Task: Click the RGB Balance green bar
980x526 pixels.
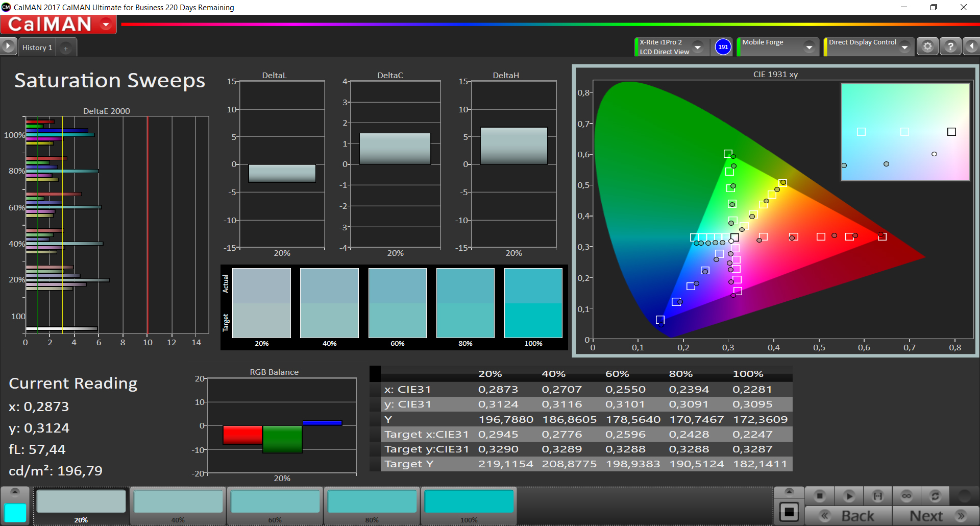Action: [282, 439]
